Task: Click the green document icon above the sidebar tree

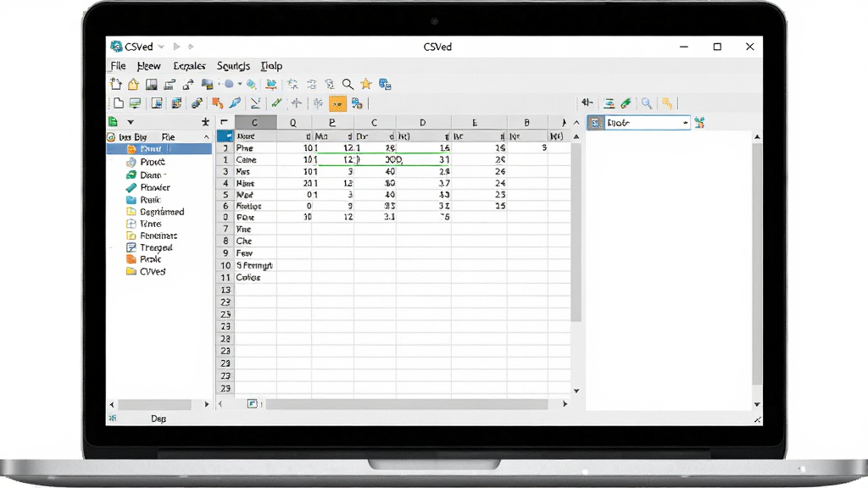Action: [x=114, y=122]
